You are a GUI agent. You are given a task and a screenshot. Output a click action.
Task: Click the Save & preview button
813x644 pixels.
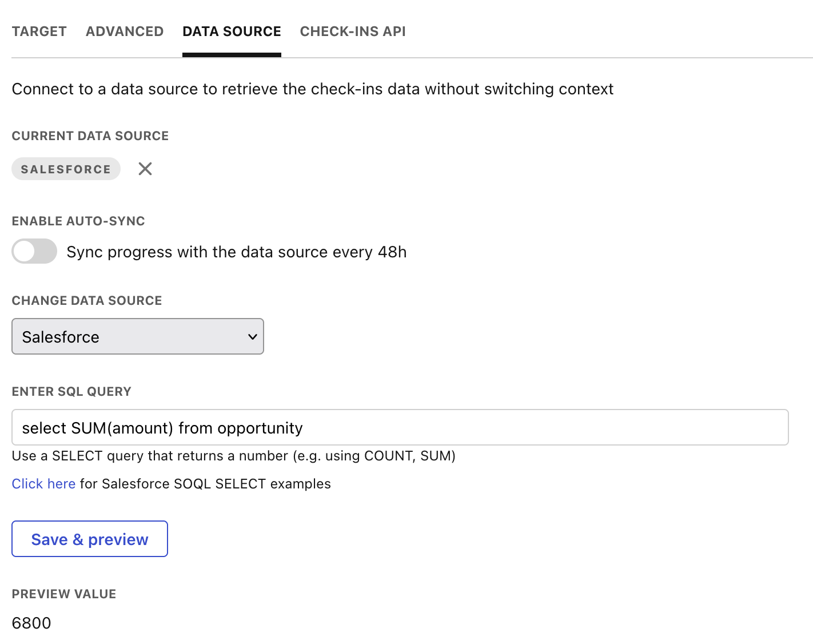[x=90, y=539]
